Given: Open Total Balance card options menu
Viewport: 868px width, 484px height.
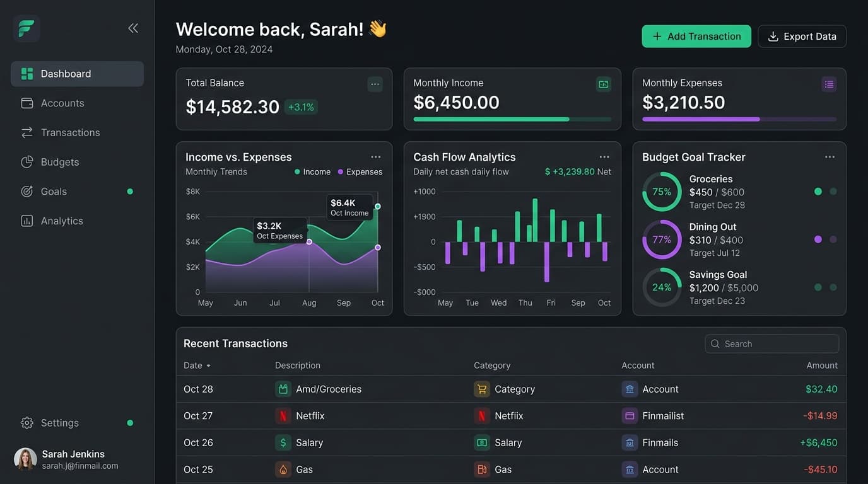Looking at the screenshot, I should click(x=375, y=84).
